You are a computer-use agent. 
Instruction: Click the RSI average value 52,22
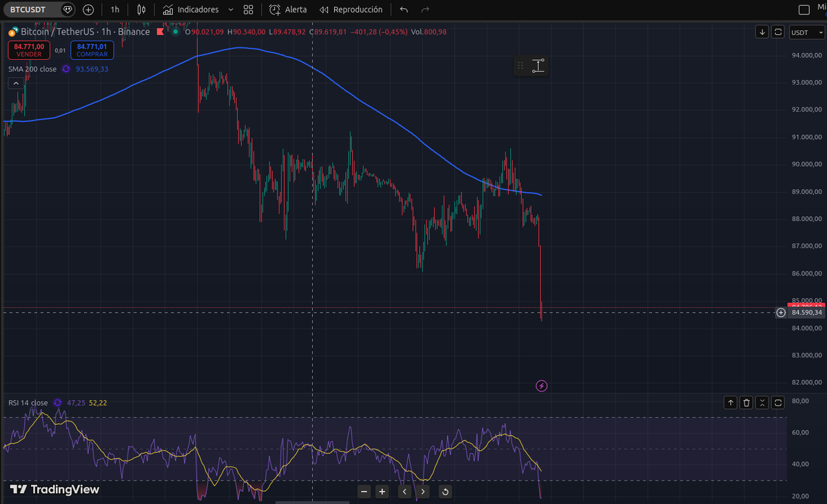click(98, 403)
